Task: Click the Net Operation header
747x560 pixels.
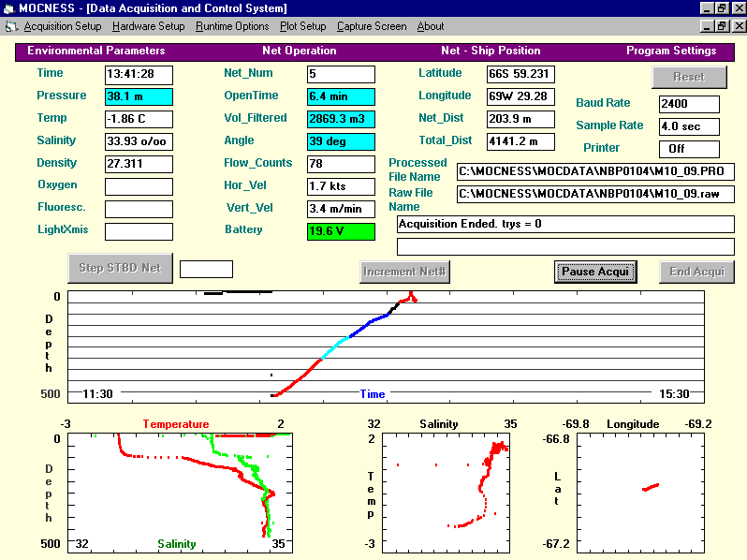Action: 300,51
